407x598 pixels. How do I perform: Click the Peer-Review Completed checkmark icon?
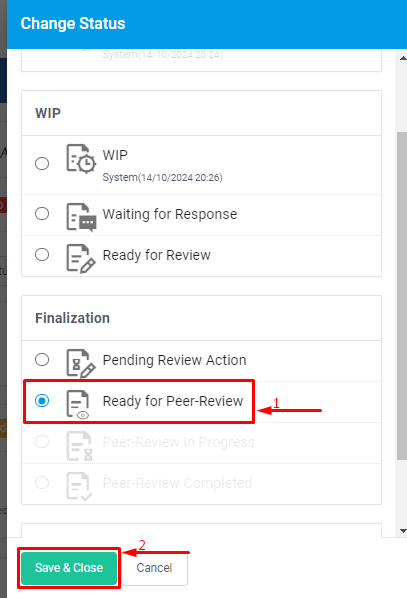click(x=79, y=486)
